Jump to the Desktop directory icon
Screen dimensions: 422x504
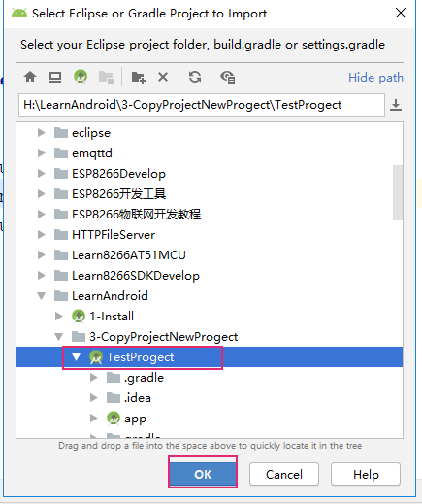tap(55, 77)
